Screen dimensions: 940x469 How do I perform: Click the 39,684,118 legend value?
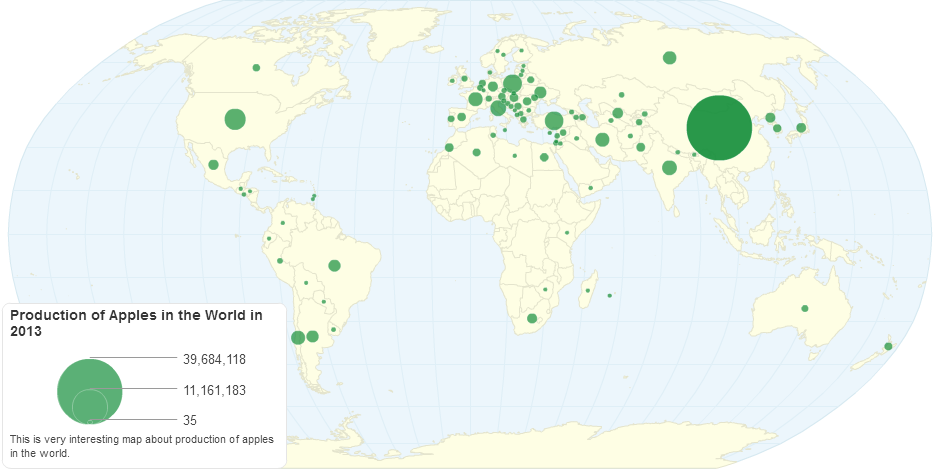[214, 358]
